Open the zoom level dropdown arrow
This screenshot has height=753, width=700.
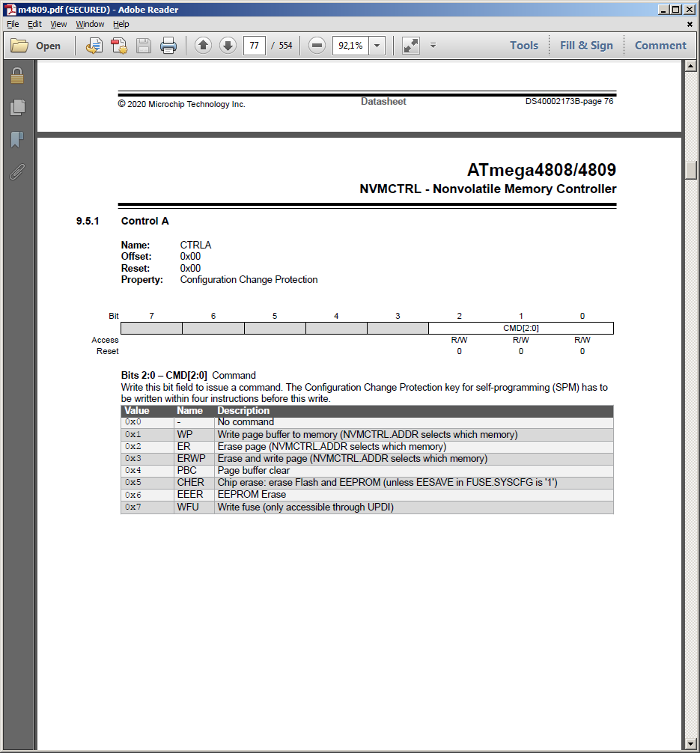click(377, 46)
